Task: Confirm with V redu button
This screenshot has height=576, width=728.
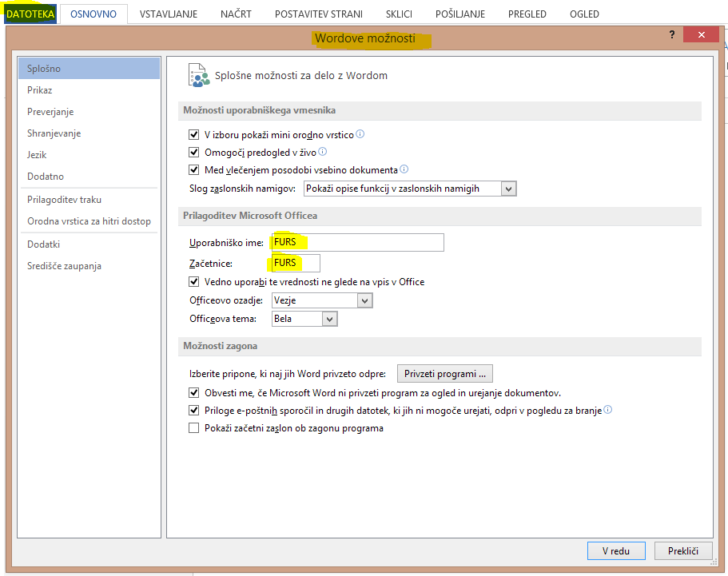Action: (616, 551)
